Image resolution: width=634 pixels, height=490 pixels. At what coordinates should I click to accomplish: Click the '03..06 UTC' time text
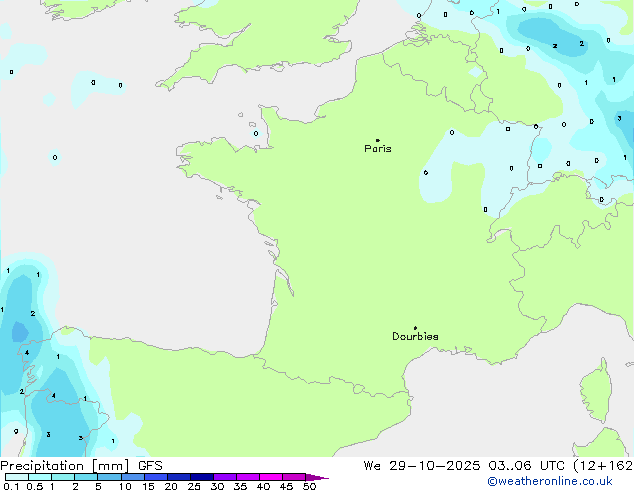(x=526, y=466)
